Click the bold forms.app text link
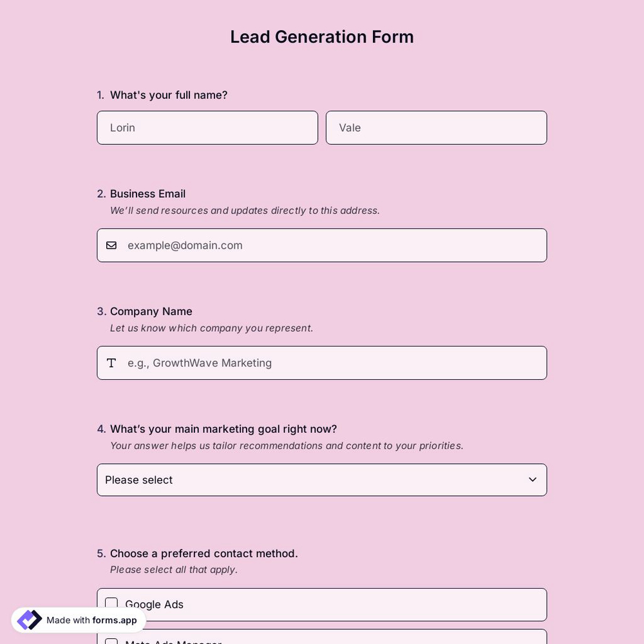The height and width of the screenshot is (644, 644). pyautogui.click(x=115, y=620)
